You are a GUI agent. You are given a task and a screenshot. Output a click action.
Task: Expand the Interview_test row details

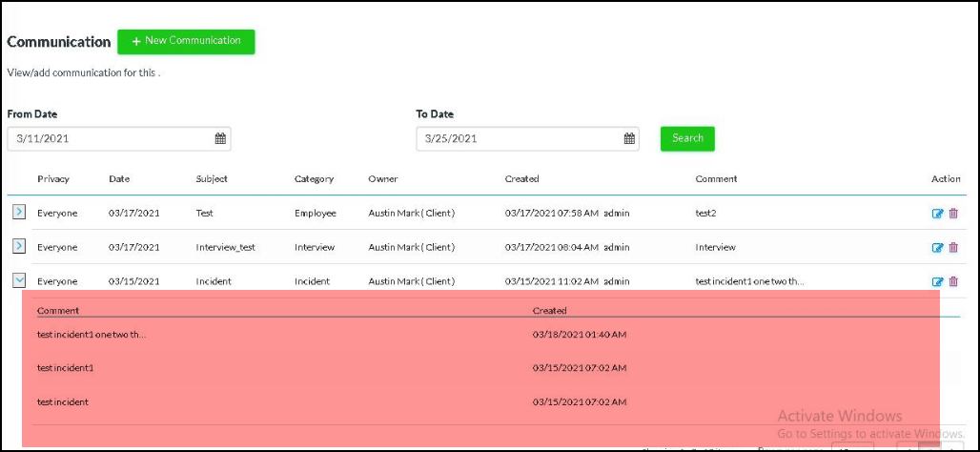tap(18, 247)
